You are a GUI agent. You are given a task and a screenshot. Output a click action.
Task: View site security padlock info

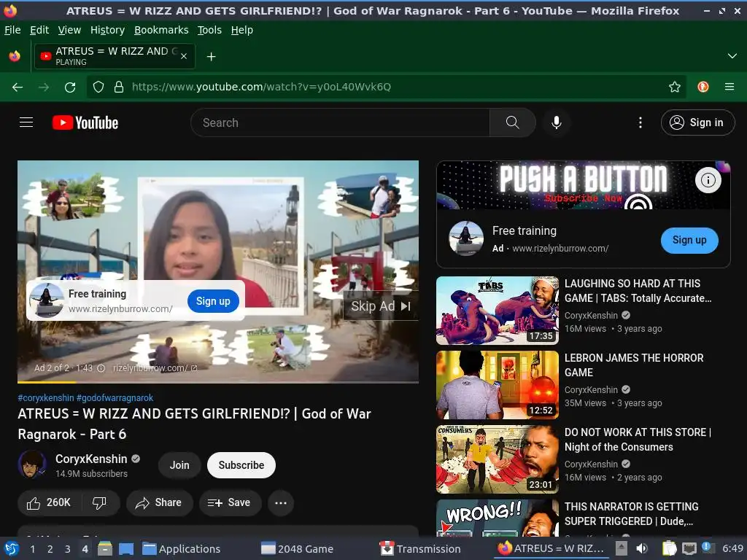click(x=119, y=87)
